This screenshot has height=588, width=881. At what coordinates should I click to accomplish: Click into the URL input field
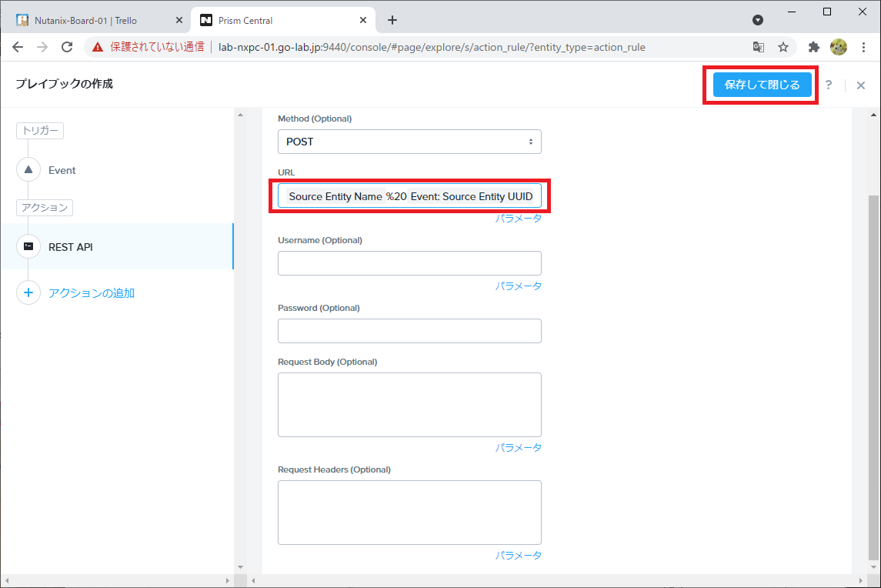coord(409,196)
